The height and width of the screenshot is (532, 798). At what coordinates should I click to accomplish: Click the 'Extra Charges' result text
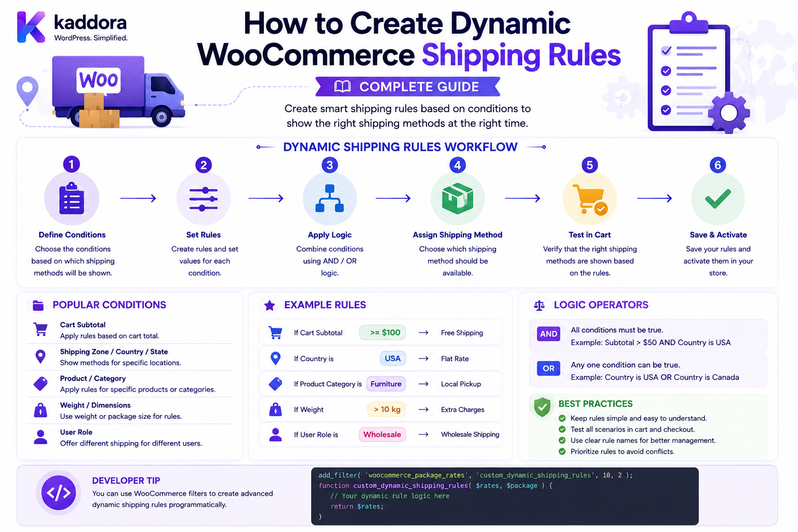[x=463, y=410]
